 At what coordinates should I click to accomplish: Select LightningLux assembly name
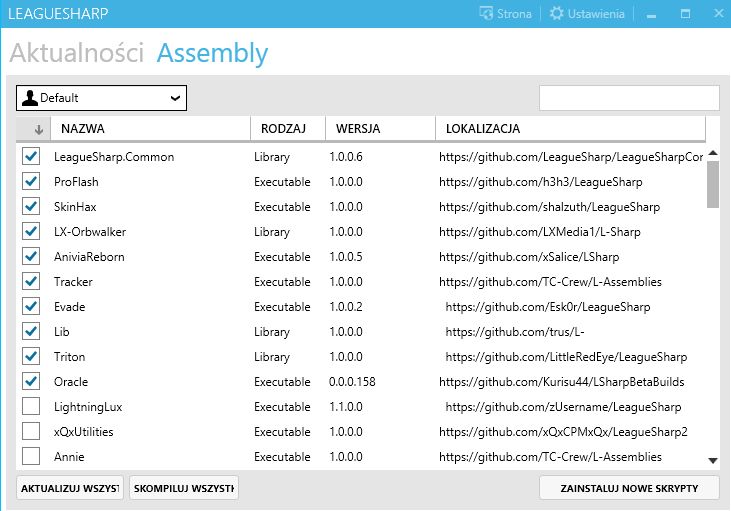88,407
